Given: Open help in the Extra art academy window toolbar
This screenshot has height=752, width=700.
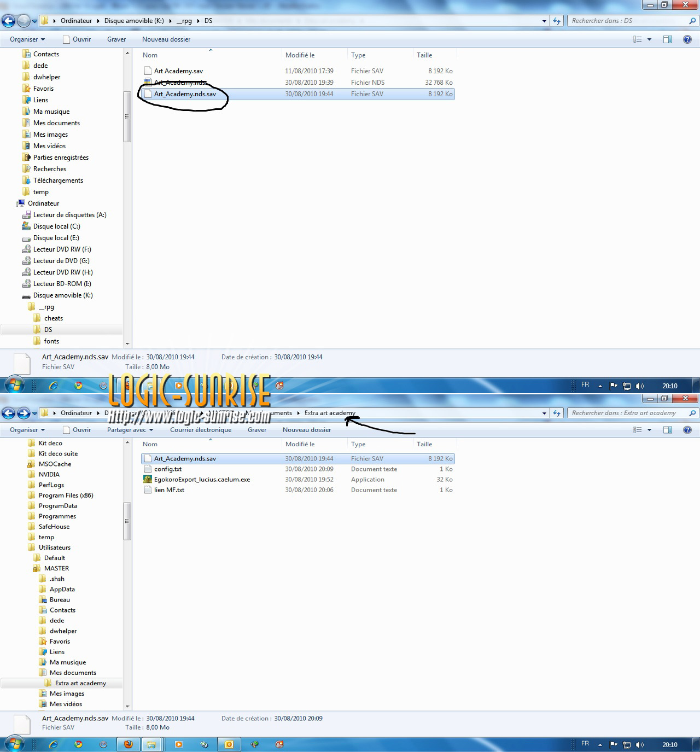Looking at the screenshot, I should coord(687,430).
